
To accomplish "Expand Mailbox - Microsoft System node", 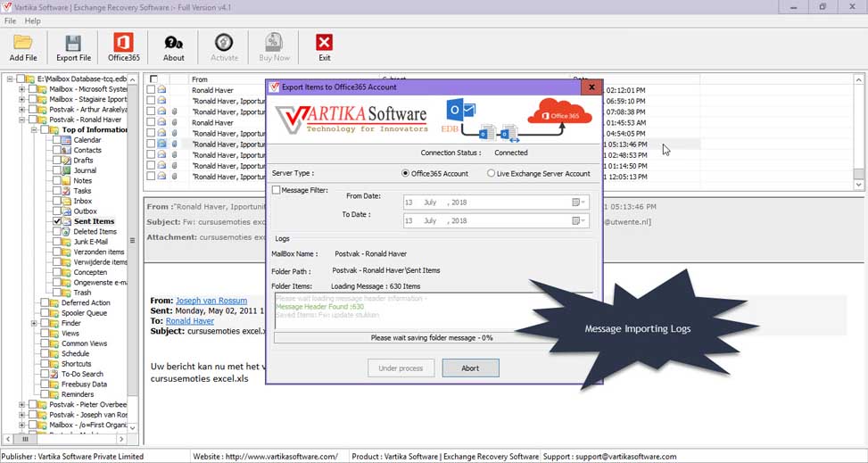I will (22, 89).
